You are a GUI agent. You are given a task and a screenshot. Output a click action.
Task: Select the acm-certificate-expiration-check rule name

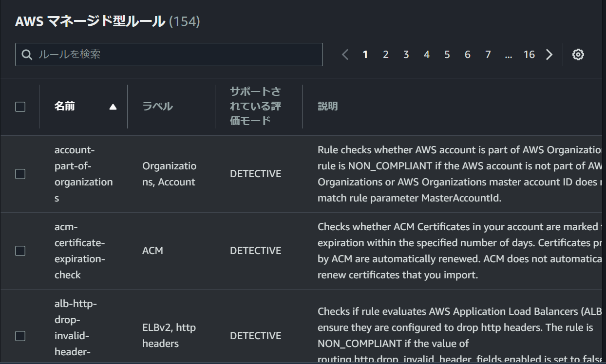80,251
